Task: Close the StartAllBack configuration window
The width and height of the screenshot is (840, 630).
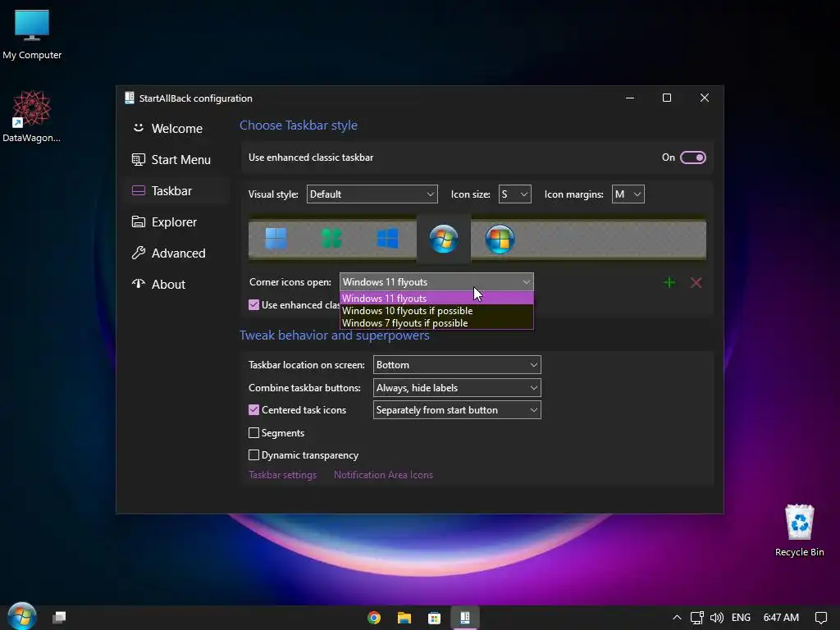Action: click(705, 98)
